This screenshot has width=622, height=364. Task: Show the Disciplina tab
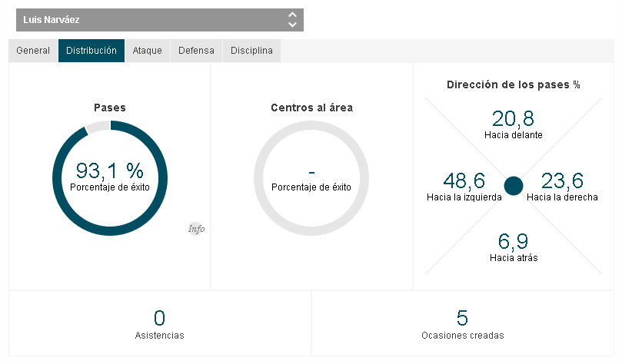click(x=251, y=51)
